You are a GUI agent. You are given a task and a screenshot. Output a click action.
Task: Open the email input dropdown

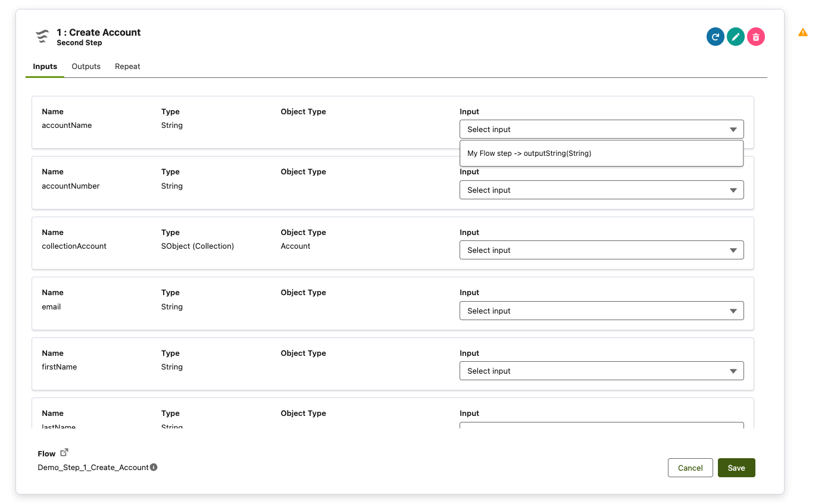pyautogui.click(x=601, y=310)
